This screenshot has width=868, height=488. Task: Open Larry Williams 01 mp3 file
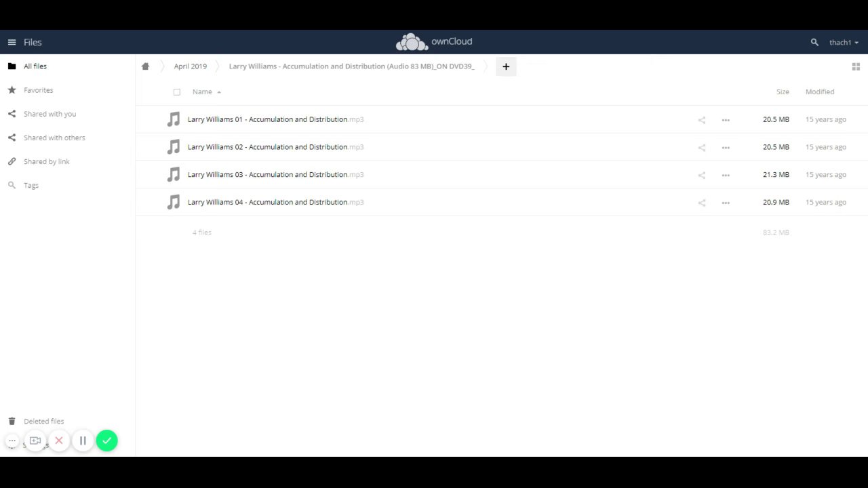coord(275,119)
